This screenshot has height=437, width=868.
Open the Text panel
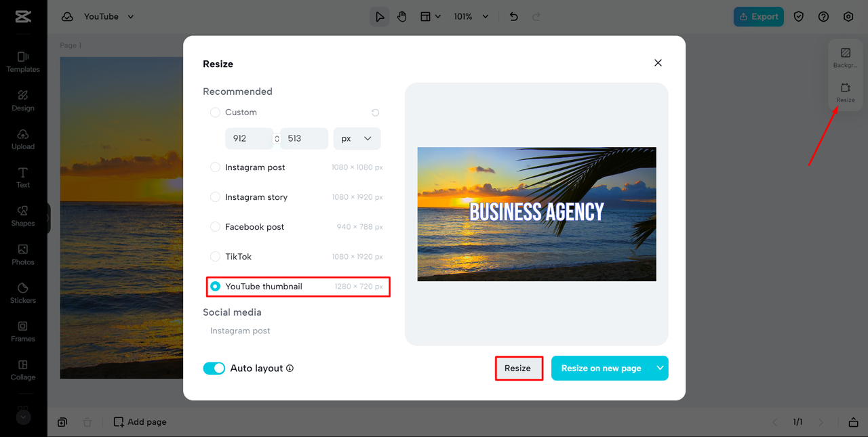(23, 178)
